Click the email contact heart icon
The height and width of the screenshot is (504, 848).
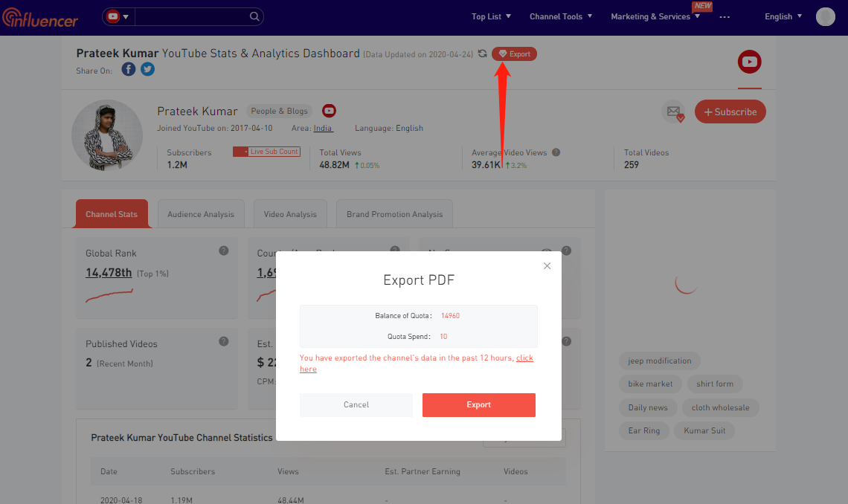(674, 112)
